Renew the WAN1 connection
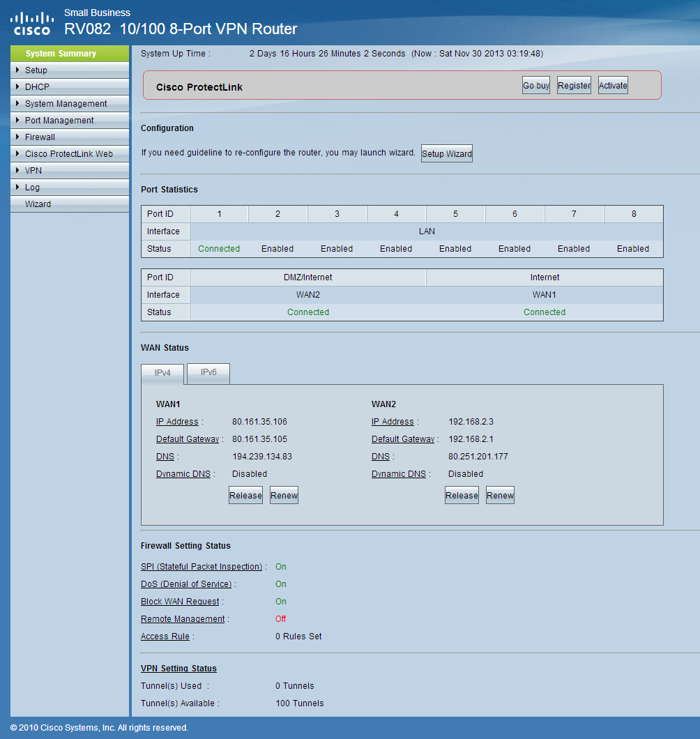The height and width of the screenshot is (739, 700). point(284,495)
